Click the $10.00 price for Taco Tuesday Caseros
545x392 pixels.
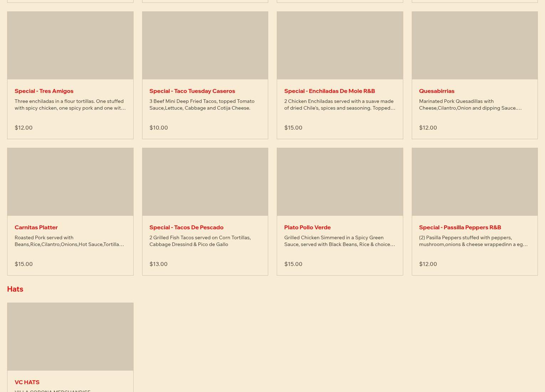coord(159,127)
